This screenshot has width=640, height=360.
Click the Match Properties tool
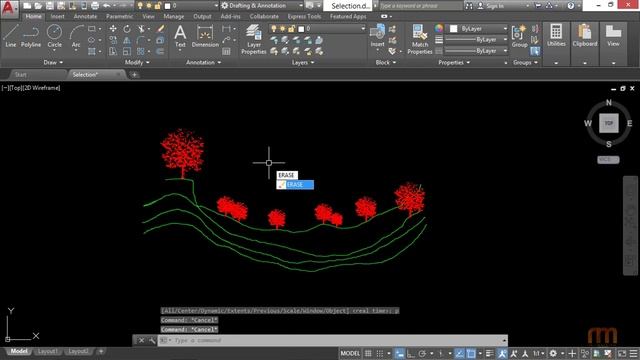[420, 39]
